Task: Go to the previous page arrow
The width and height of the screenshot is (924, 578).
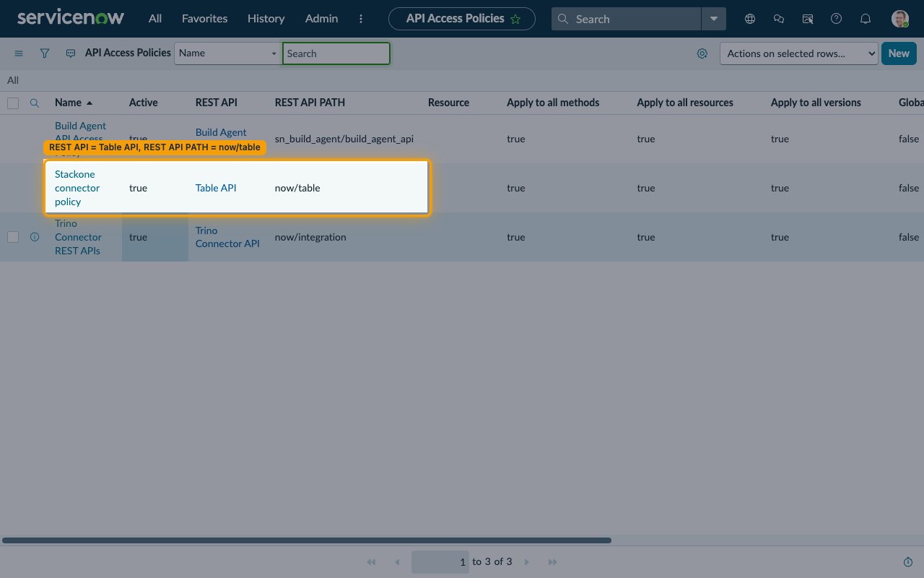Action: (x=396, y=562)
